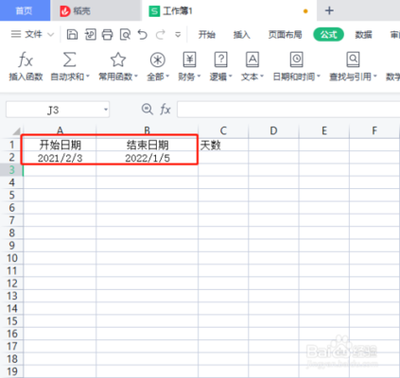This screenshot has width=400, height=378.
Task: Open the Financial functions yen icon
Action: coord(189,60)
